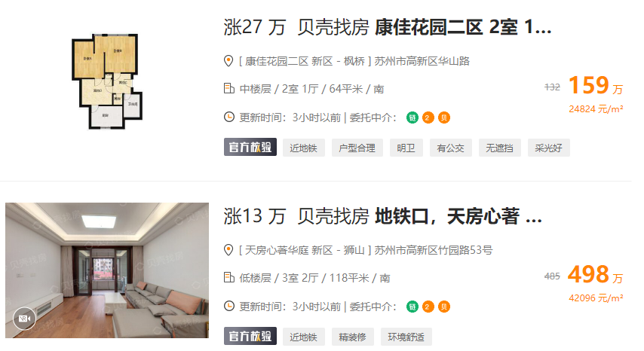
Task: Click the orange 贝 agency icon in second listing
Action: tap(443, 307)
